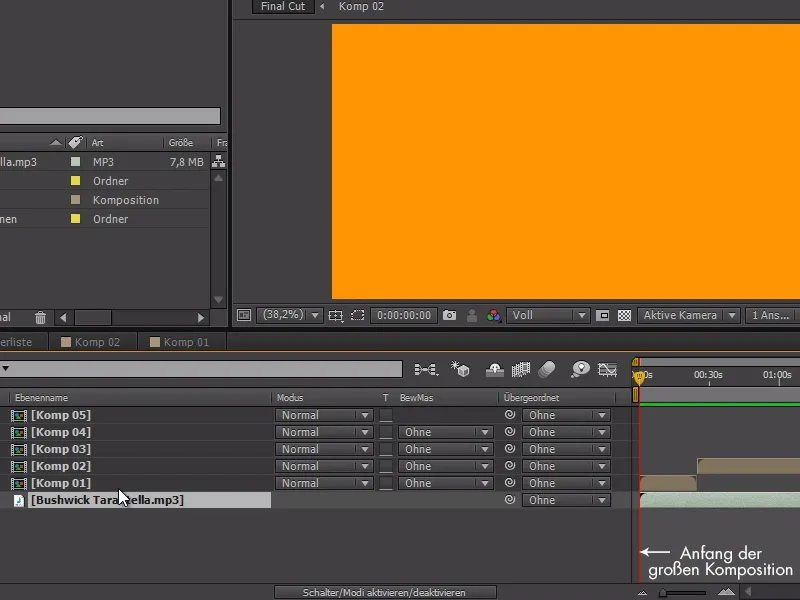The height and width of the screenshot is (600, 800).
Task: Open the comp mini-flowchart icon
Action: 426,369
